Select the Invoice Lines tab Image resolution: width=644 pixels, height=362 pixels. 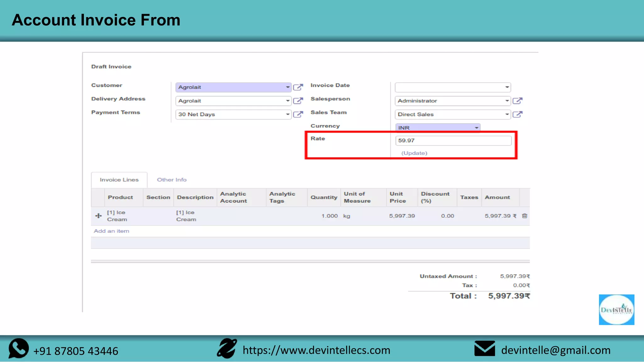[119, 180]
